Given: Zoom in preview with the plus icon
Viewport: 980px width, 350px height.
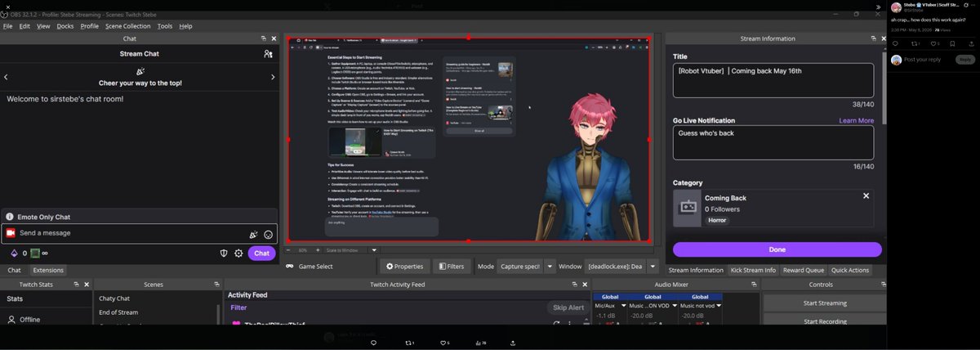Looking at the screenshot, I should coord(319,249).
